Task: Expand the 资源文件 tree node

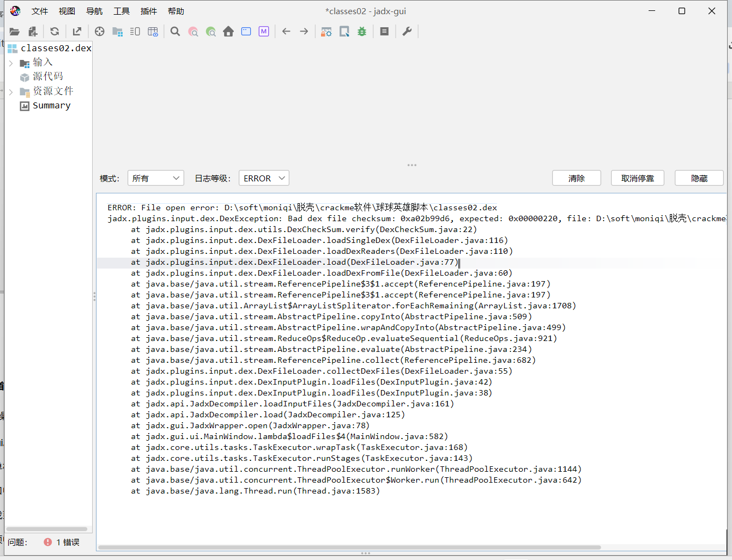Action: pos(11,92)
